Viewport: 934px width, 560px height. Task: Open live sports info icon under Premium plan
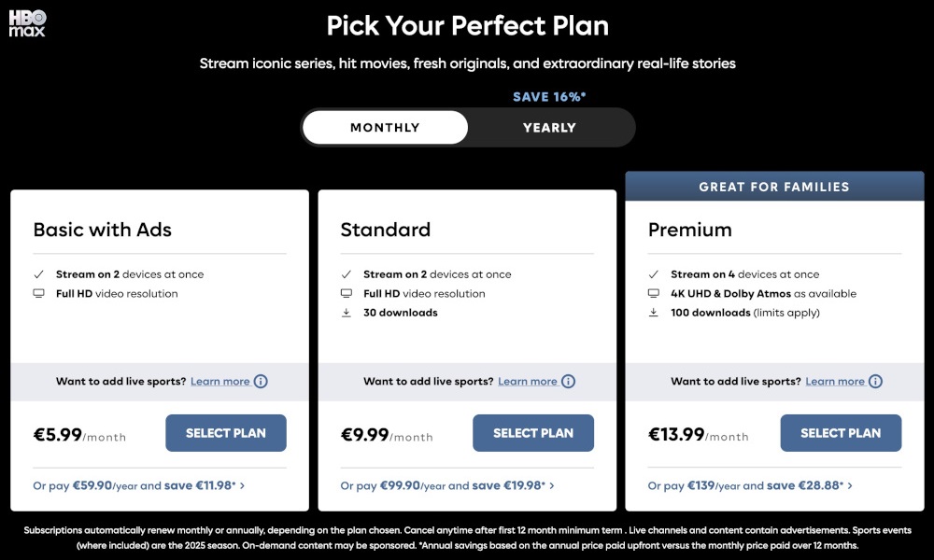click(875, 382)
